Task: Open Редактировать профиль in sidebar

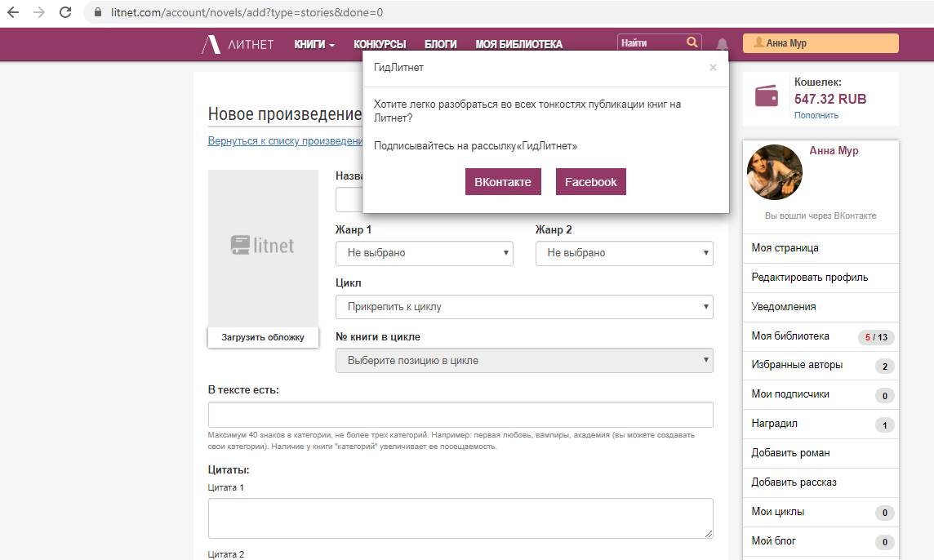Action: (809, 278)
